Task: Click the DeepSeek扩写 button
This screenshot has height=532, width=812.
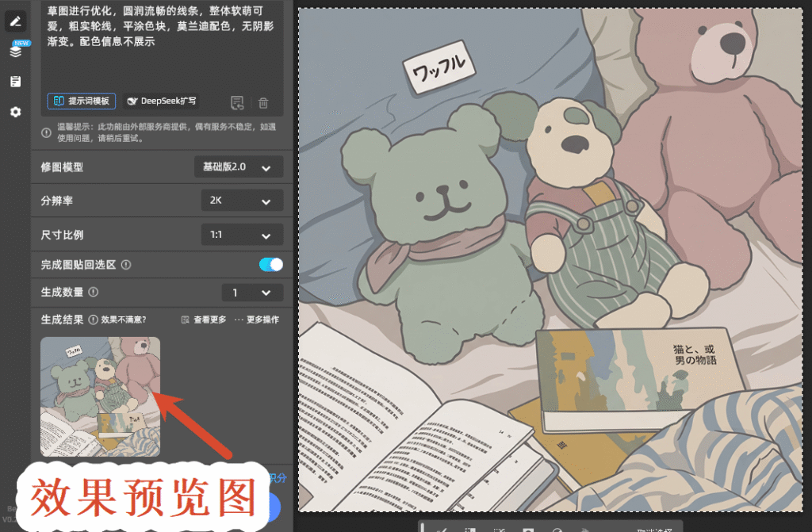Action: [x=161, y=101]
